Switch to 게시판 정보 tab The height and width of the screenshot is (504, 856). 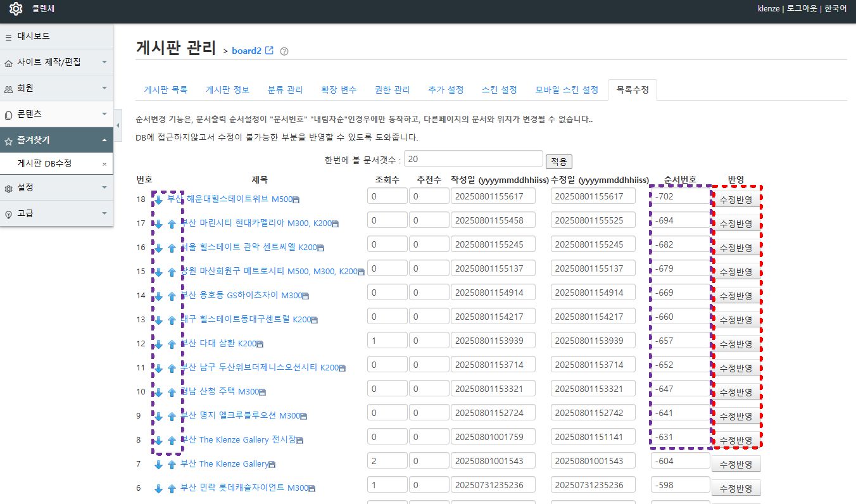coord(227,90)
